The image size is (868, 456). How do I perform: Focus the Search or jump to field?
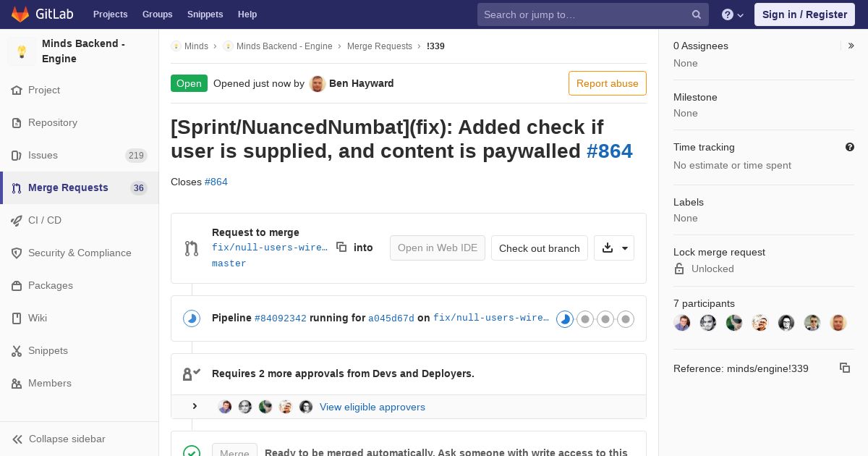pos(592,14)
